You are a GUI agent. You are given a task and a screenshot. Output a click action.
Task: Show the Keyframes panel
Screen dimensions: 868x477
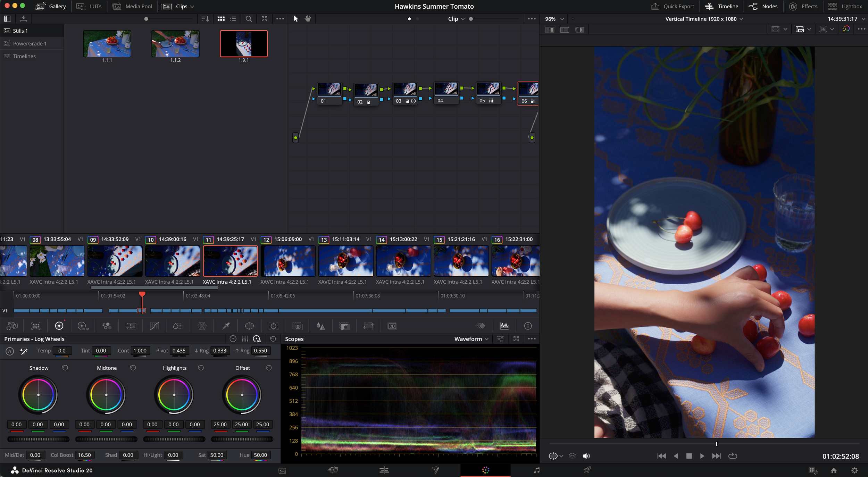click(481, 326)
